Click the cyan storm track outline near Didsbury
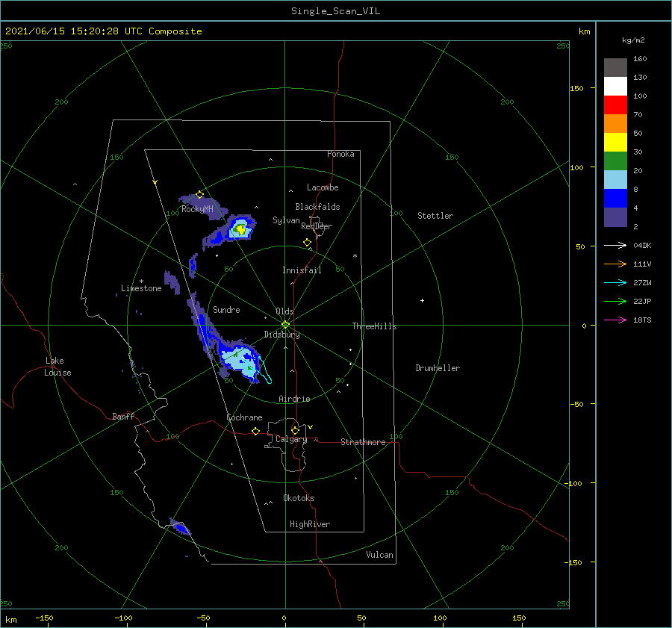672x628 pixels. [x=265, y=370]
